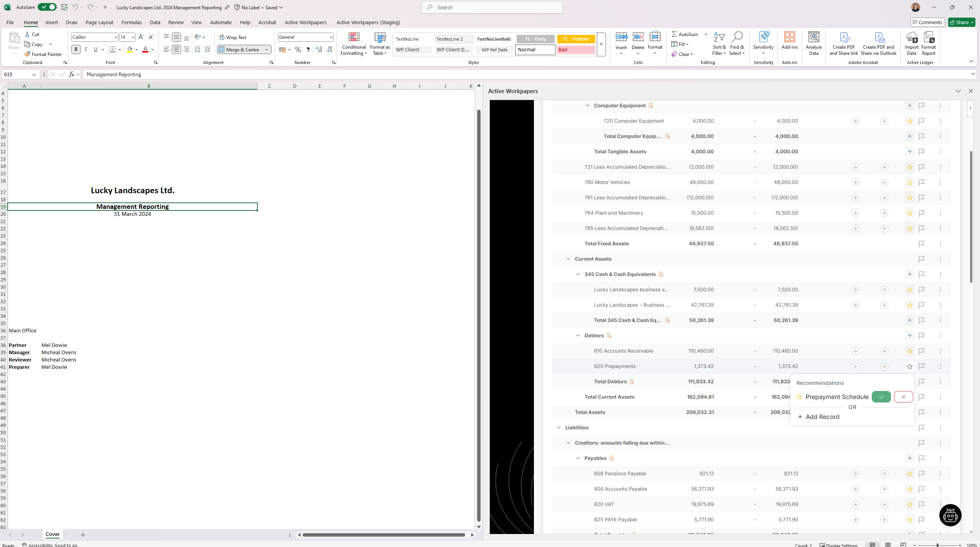Open the font name dropdown
This screenshot has height=547, width=980.
[115, 37]
